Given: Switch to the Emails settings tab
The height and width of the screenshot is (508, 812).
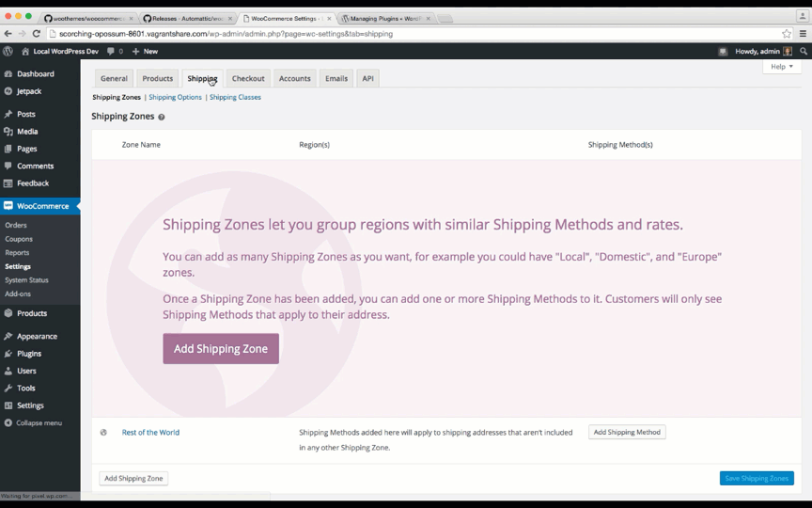Looking at the screenshot, I should [336, 78].
